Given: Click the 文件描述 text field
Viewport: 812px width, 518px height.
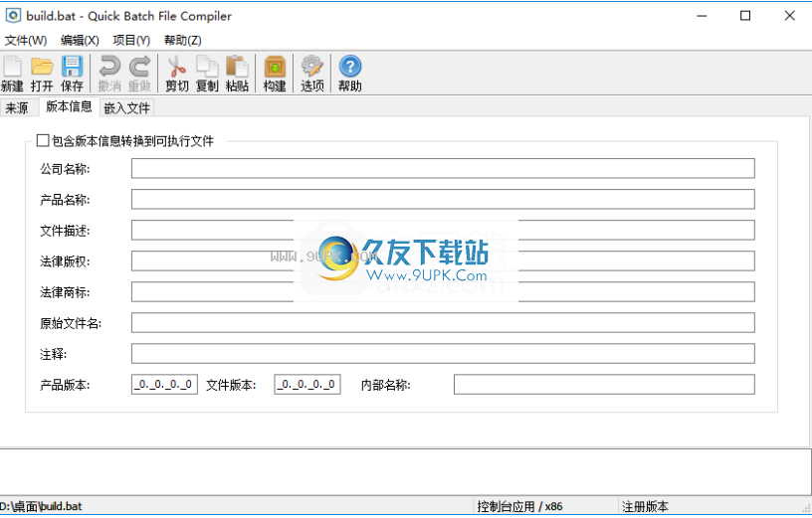Looking at the screenshot, I should (443, 231).
